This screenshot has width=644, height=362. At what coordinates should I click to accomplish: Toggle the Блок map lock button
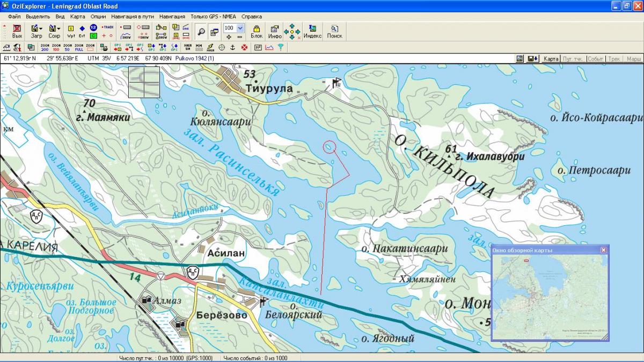[x=257, y=31]
